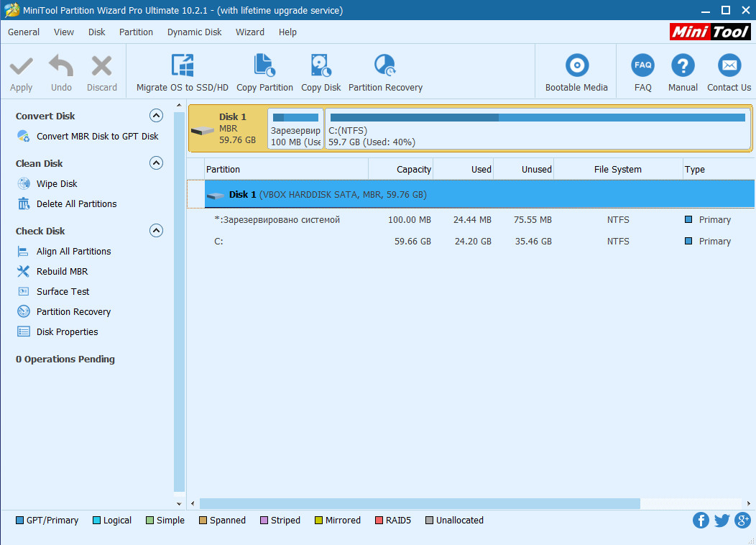The width and height of the screenshot is (756, 545).
Task: Sort by the Partition column header
Action: 287,169
